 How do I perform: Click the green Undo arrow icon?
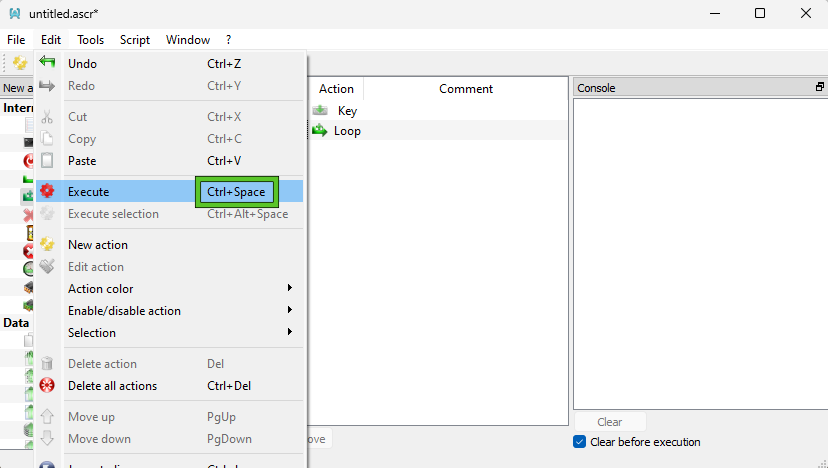click(x=47, y=63)
